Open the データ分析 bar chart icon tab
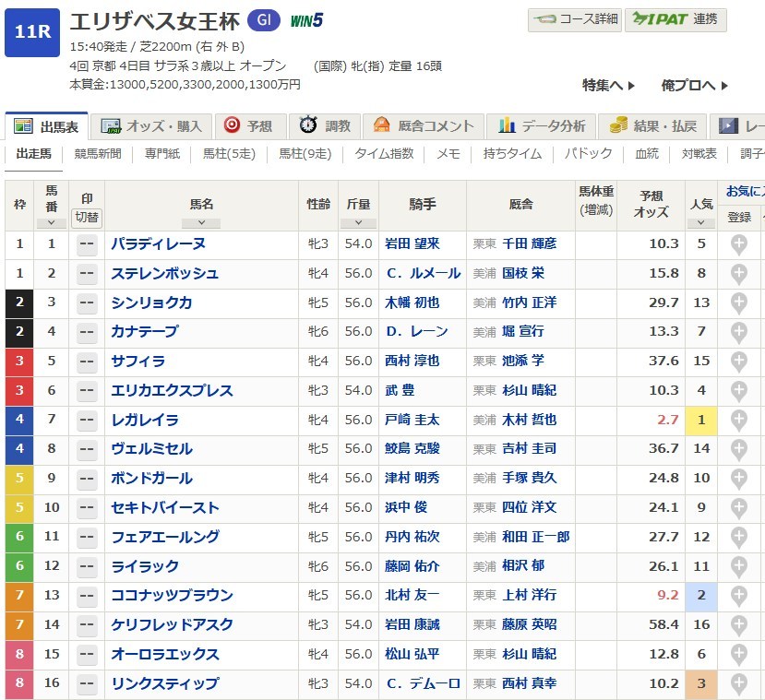 (x=507, y=126)
